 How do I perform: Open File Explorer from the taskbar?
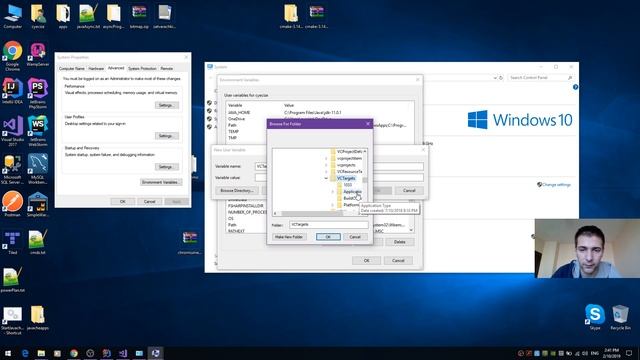(x=41, y=353)
